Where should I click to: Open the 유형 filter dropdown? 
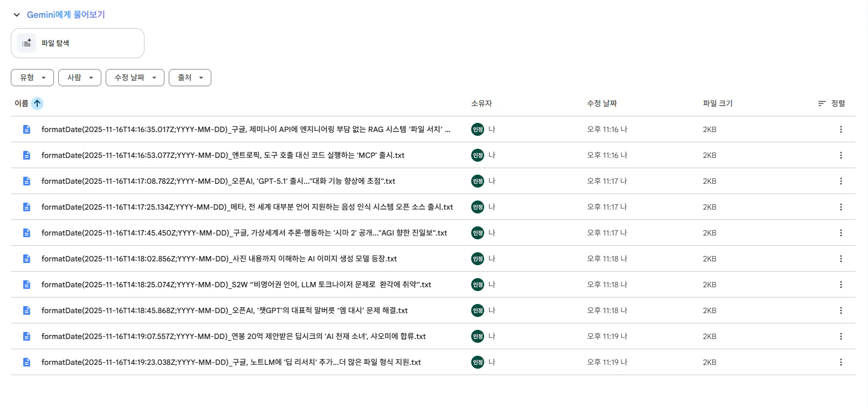[32, 78]
